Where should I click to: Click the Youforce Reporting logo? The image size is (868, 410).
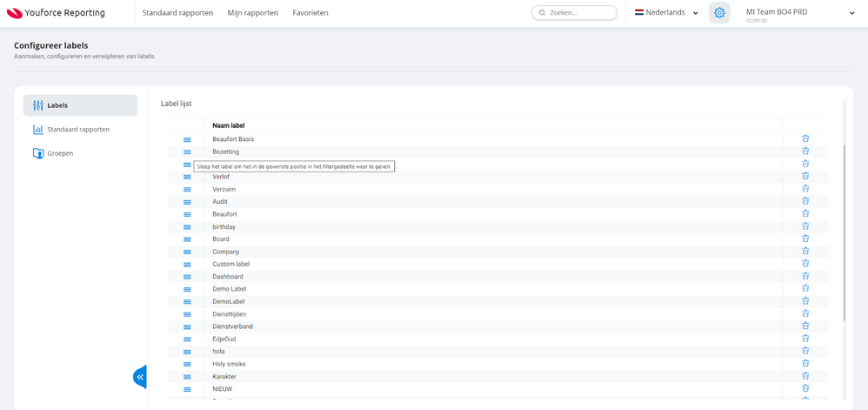pyautogui.click(x=56, y=13)
